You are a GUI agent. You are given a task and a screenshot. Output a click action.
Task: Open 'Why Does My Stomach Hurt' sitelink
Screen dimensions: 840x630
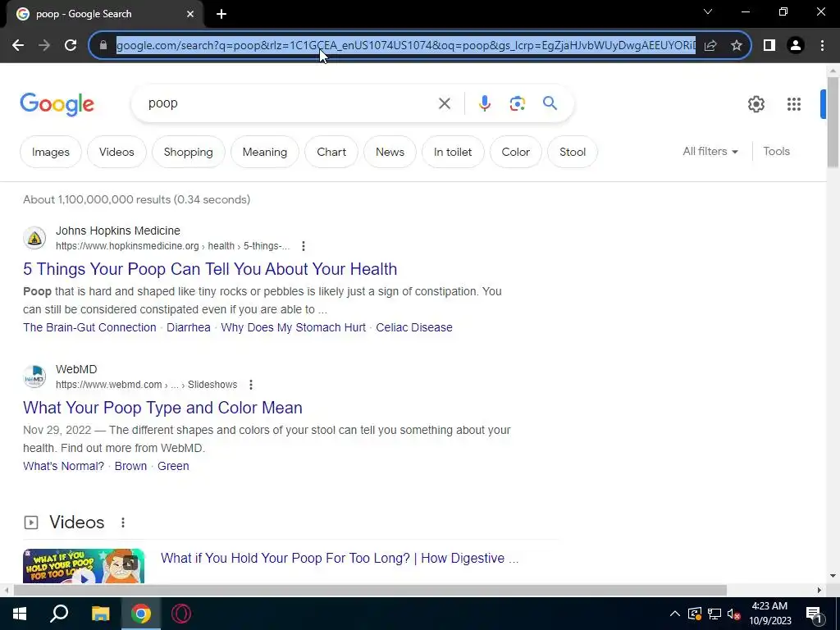click(x=293, y=327)
